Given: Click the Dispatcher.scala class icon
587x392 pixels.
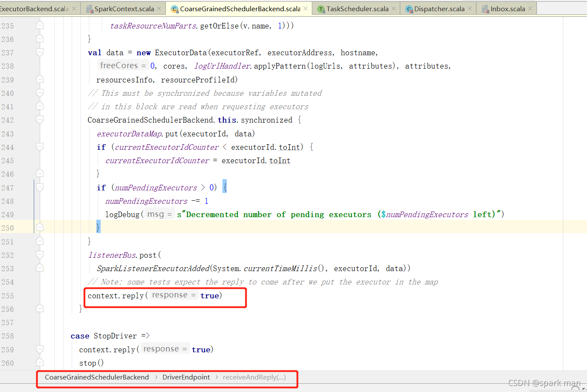Looking at the screenshot, I should 409,9.
